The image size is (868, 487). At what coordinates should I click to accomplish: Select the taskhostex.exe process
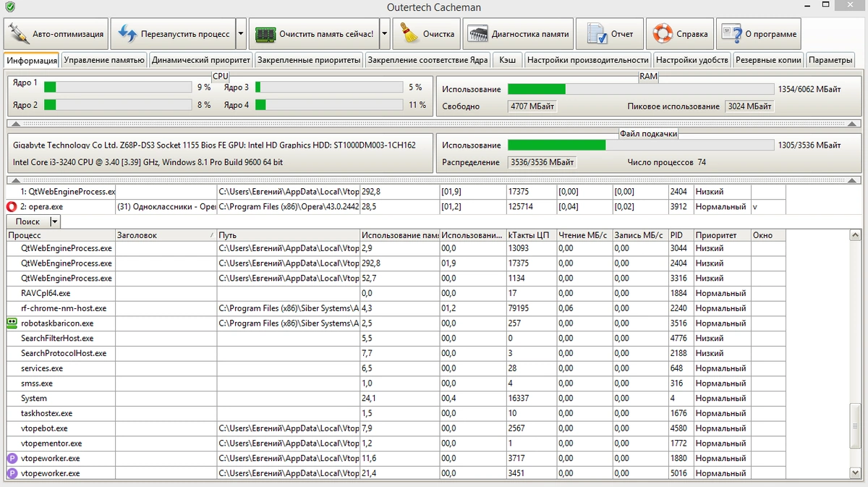[x=396, y=413]
